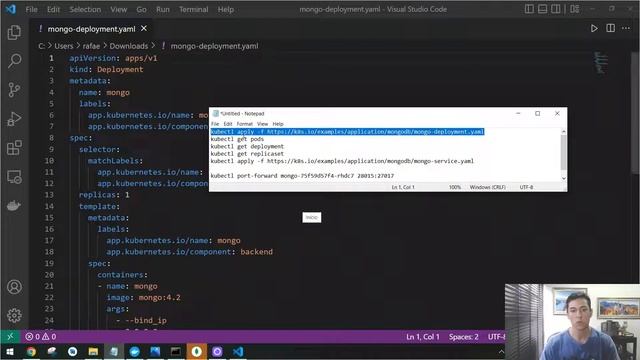Image resolution: width=640 pixels, height=360 pixels.
Task: Open the Terminal menu
Action: click(x=193, y=9)
